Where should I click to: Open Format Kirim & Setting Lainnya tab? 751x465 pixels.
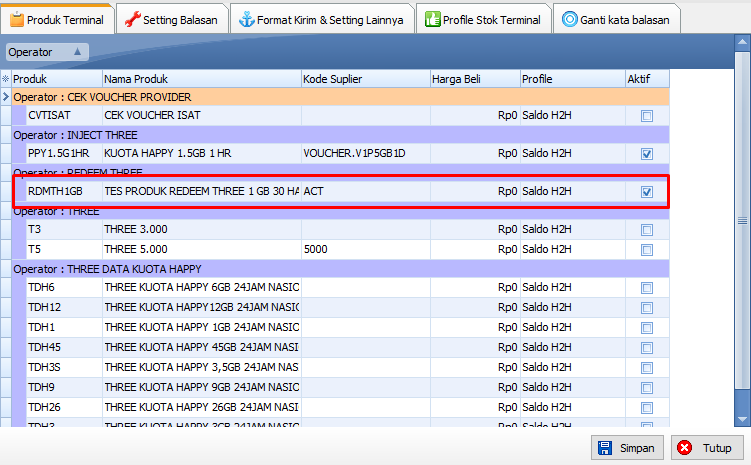pos(321,20)
